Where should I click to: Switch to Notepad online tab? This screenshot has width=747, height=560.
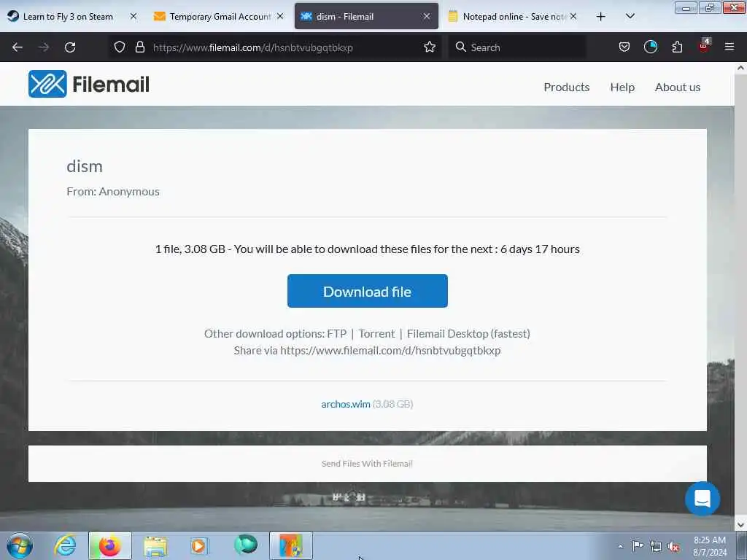[514, 17]
